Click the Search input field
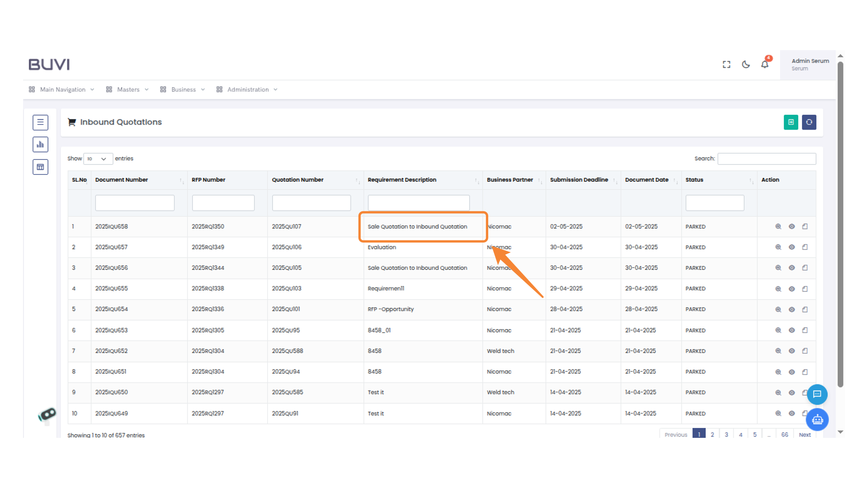The width and height of the screenshot is (868, 488). coord(766,159)
